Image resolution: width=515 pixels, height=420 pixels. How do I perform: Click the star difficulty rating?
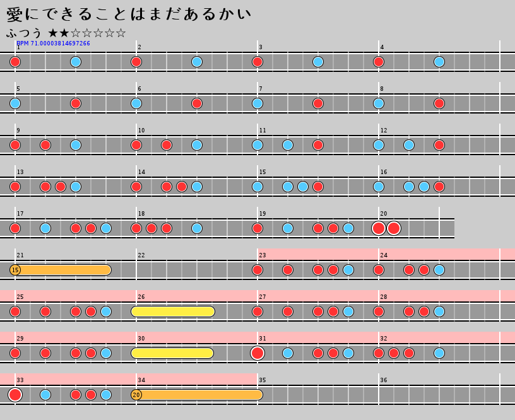[87, 33]
